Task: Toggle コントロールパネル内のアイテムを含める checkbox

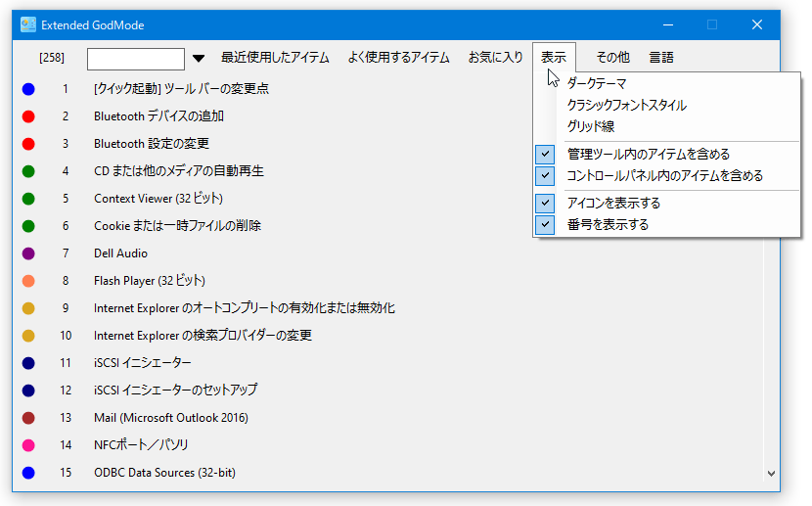Action: coord(545,175)
